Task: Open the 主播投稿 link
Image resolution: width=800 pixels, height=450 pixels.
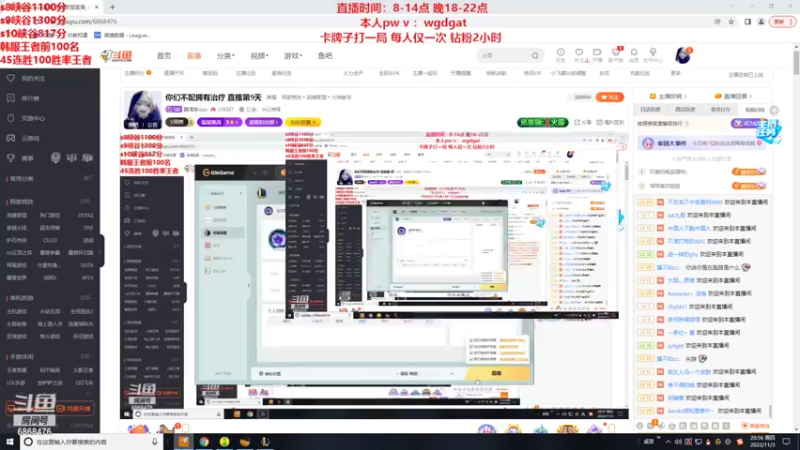Action: [x=668, y=96]
